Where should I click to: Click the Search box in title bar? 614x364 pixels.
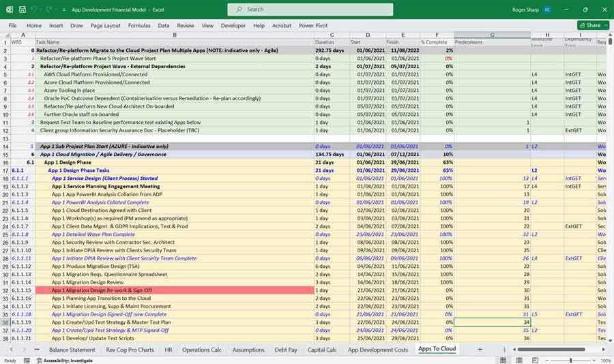pos(310,10)
